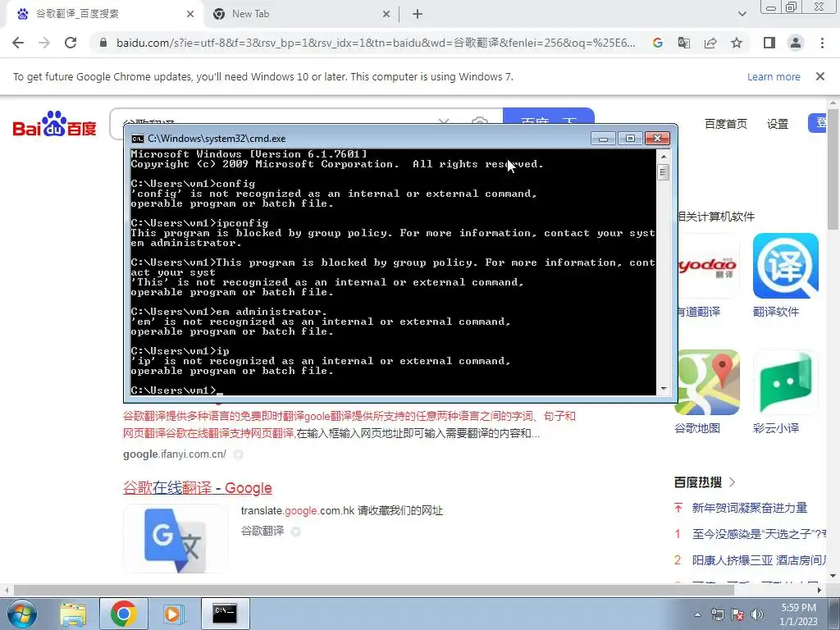Screen dimensions: 840x630
Task: Click the volume speaker tray icon
Action: tap(757, 615)
